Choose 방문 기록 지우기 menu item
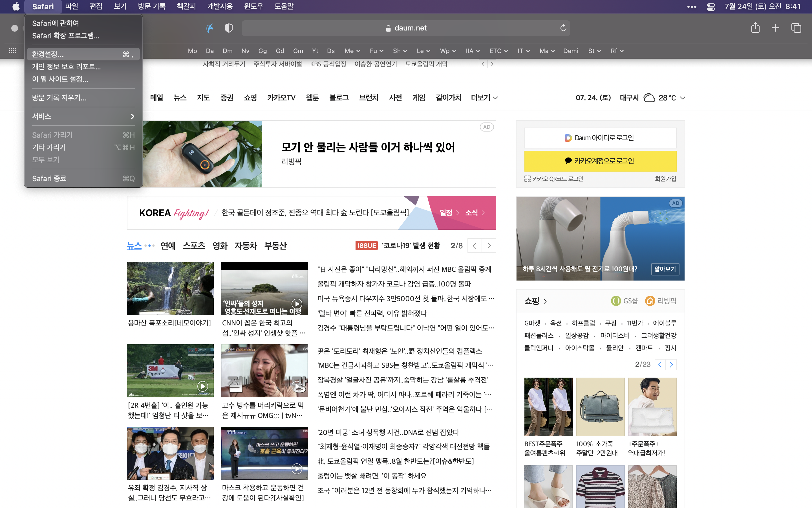 (x=83, y=98)
